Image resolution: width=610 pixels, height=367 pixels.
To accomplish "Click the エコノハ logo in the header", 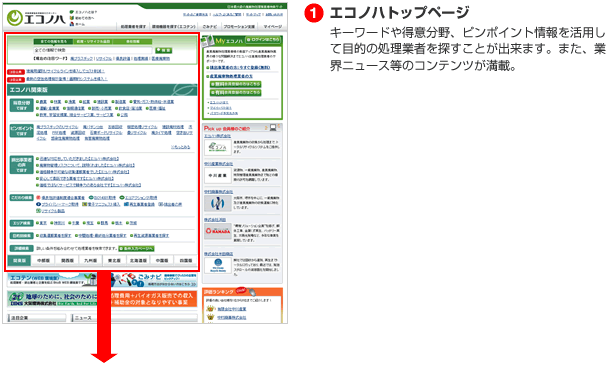I will click(36, 18).
